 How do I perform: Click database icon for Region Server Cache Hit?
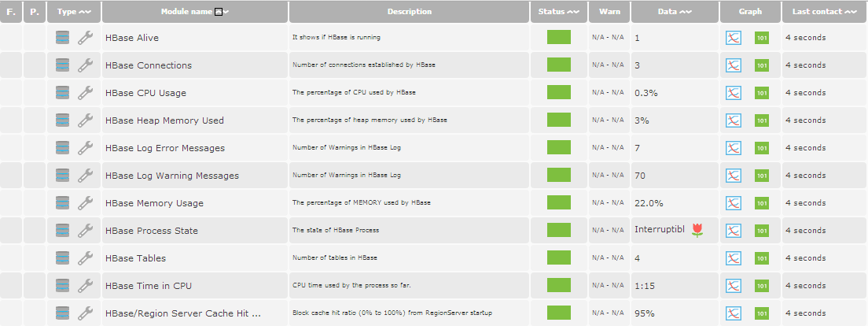coord(63,313)
